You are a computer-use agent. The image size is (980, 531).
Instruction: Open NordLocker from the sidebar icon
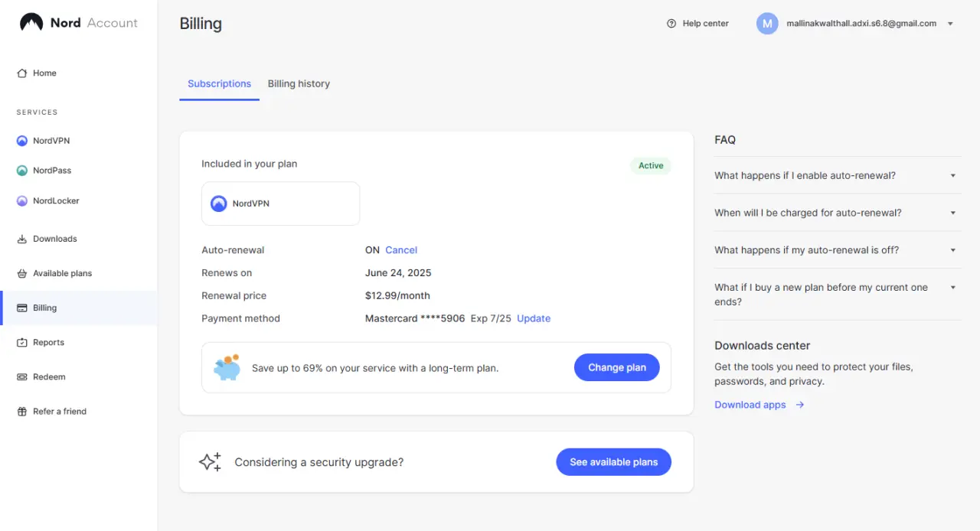[22, 201]
